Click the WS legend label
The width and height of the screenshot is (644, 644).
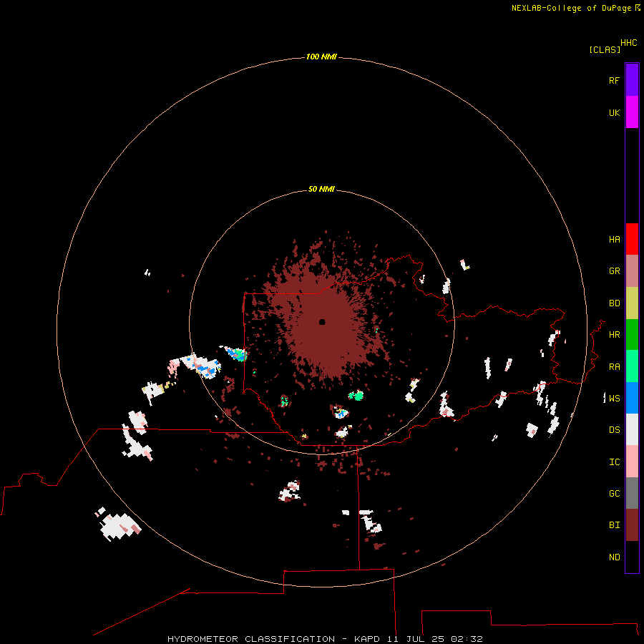pos(614,399)
